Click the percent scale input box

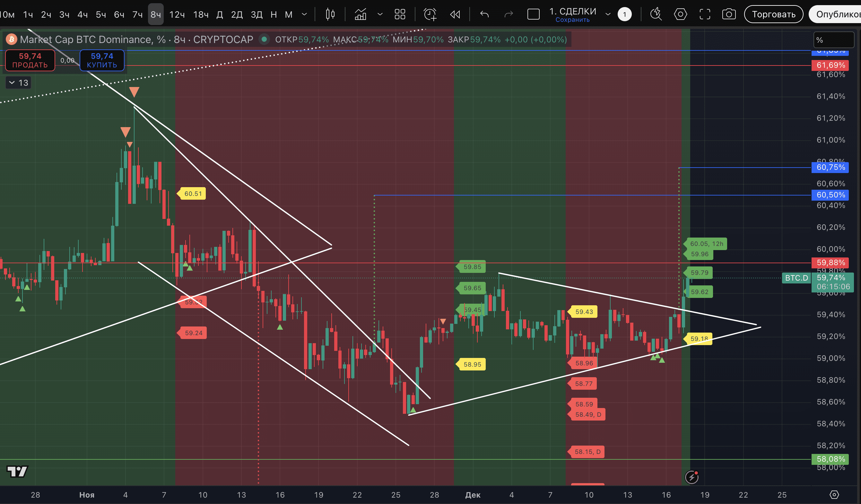[834, 40]
